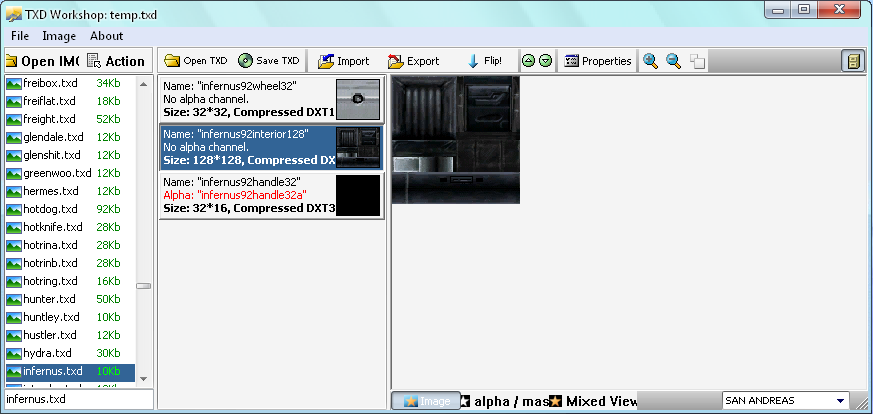
Task: Select hermes.txd in file list
Action: tap(70, 191)
